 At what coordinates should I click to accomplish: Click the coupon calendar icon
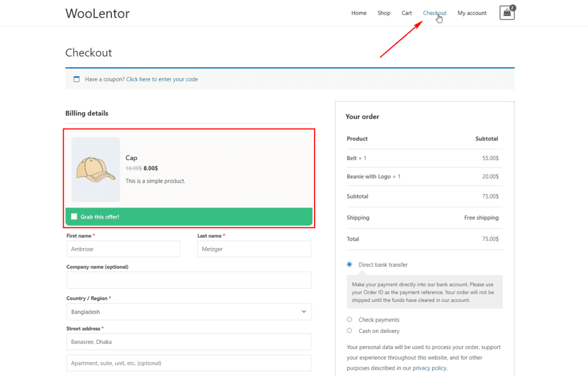pos(76,79)
